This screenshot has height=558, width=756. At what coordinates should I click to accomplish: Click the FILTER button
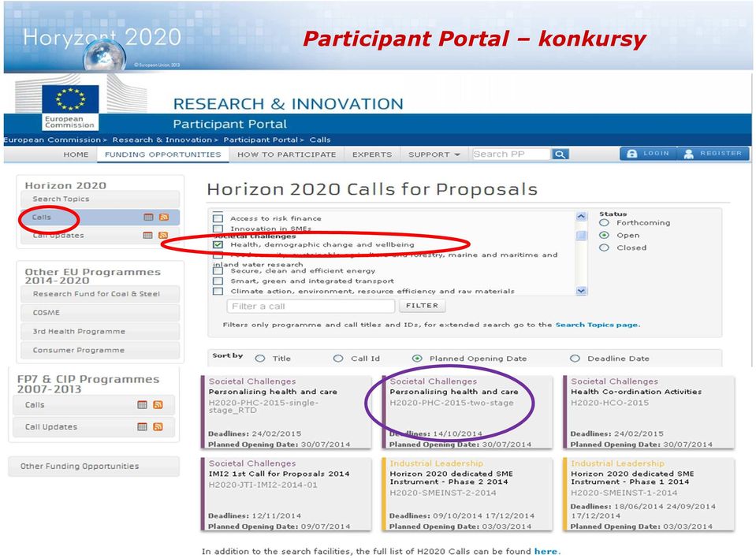(422, 306)
